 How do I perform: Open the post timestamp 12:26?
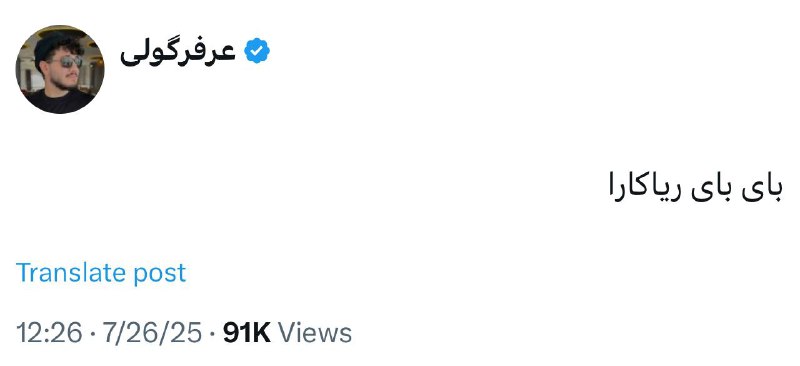[49, 333]
